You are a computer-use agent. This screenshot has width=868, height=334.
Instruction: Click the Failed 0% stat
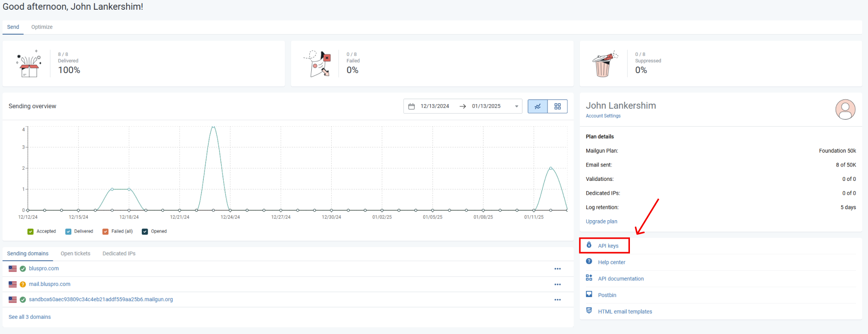pyautogui.click(x=352, y=70)
